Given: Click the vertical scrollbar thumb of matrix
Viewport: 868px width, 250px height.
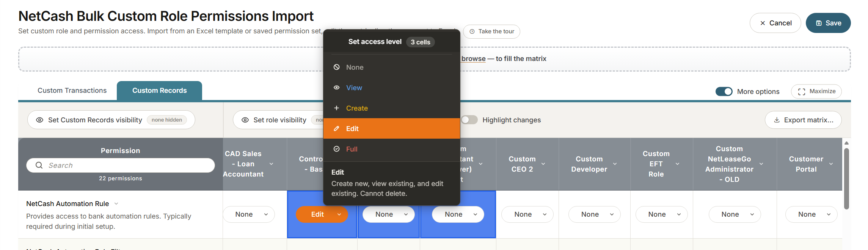Looking at the screenshot, I should [846, 178].
